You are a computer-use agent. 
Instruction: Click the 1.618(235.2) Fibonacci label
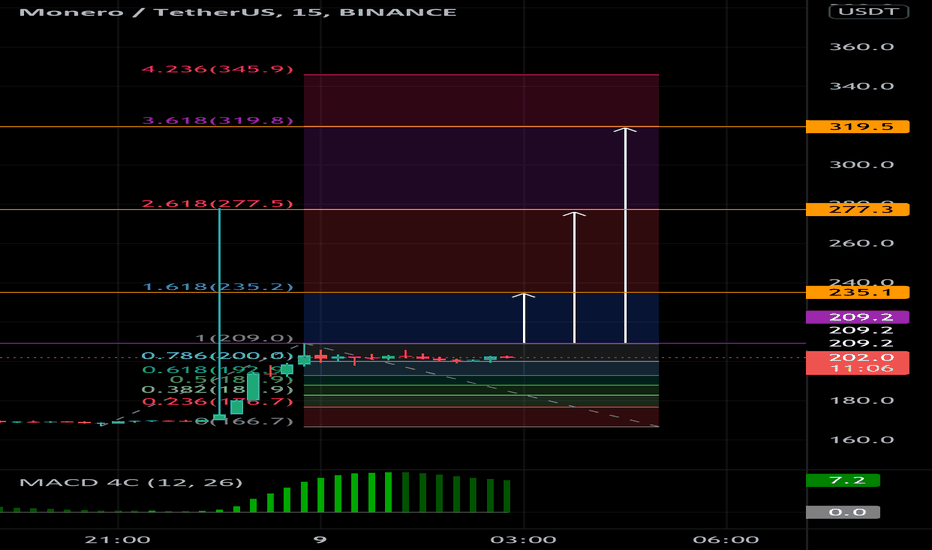218,287
